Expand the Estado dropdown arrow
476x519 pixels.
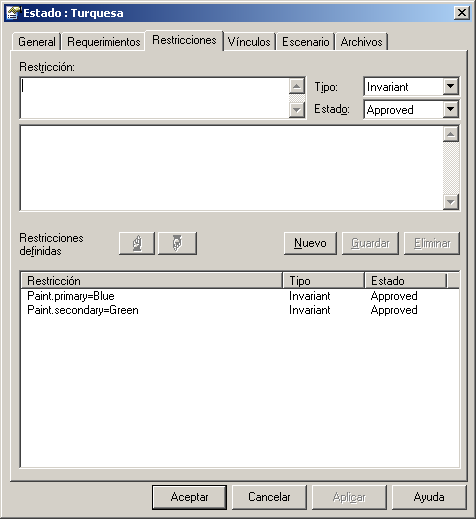pyautogui.click(x=451, y=109)
